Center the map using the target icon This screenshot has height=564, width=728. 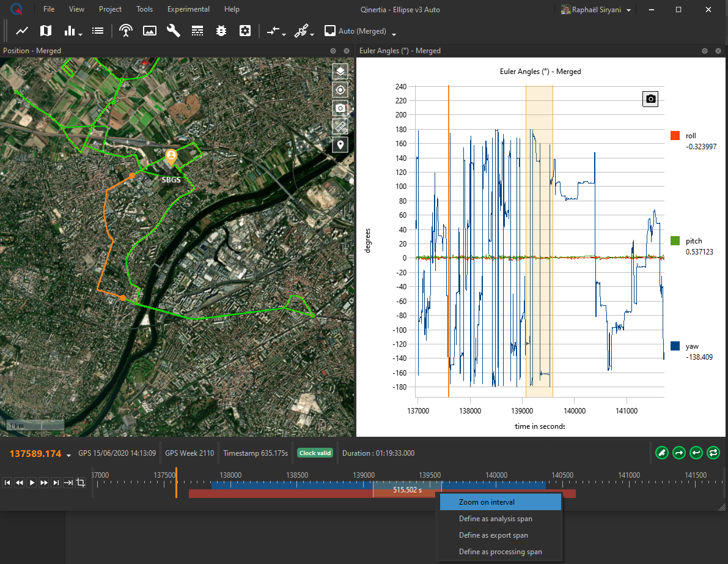340,90
